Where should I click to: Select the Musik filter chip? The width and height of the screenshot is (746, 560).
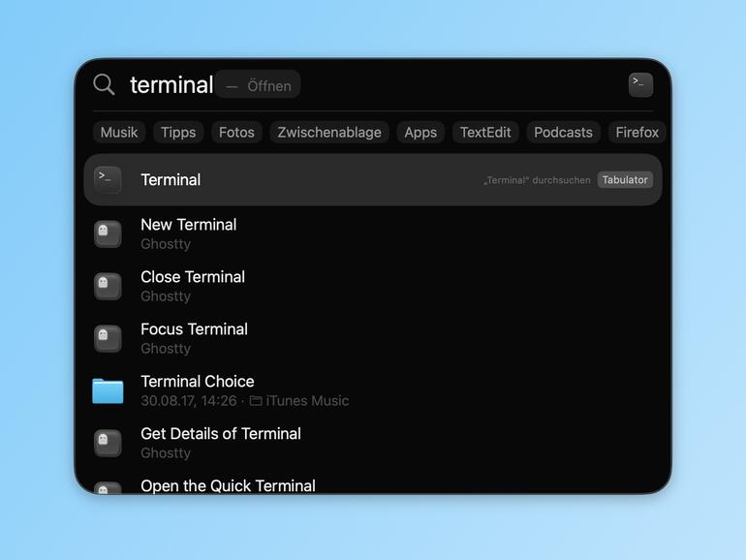point(119,133)
